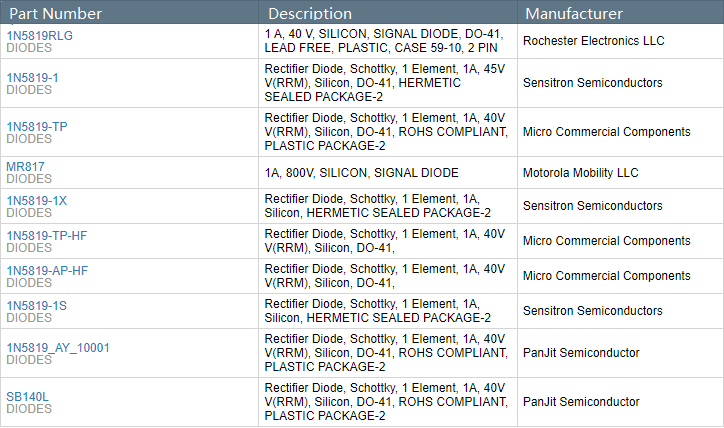The image size is (724, 428).
Task: Click the DIODES category under MR817
Action: click(29, 179)
